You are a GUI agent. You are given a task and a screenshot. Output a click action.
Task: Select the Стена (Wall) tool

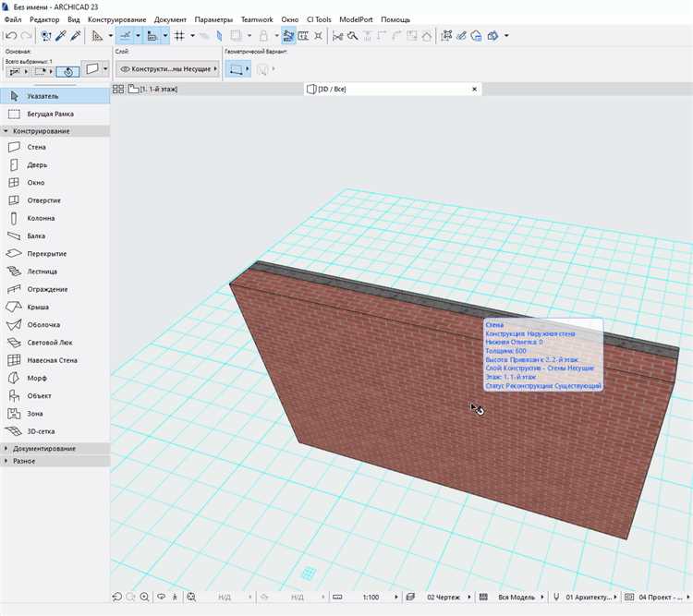click(36, 147)
